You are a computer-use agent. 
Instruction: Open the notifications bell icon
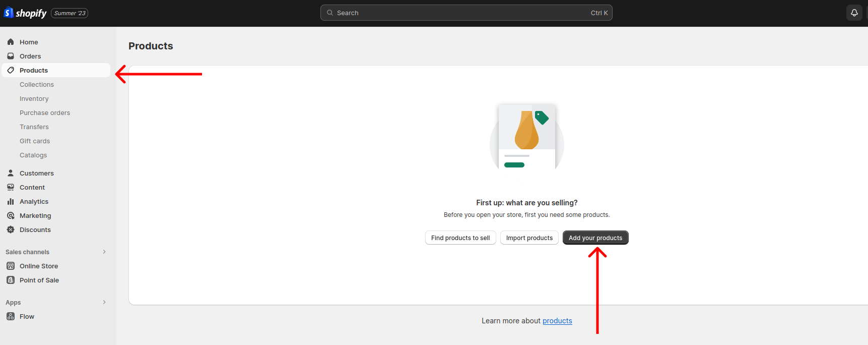tap(854, 13)
